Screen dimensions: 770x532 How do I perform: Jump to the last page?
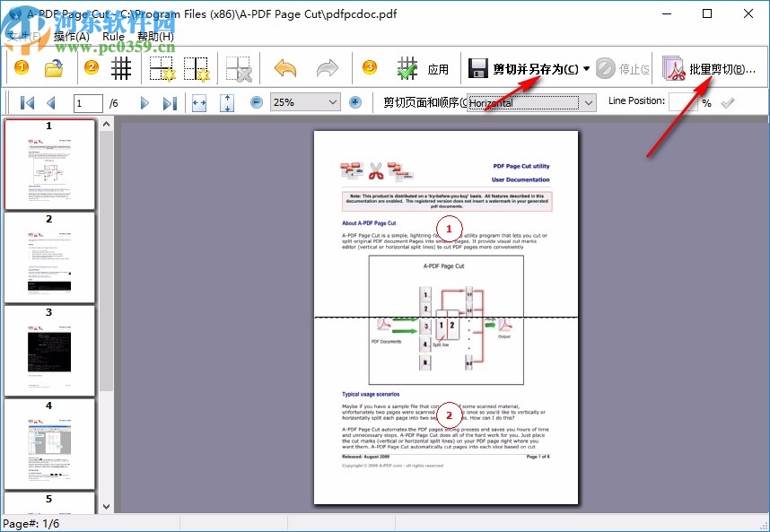pos(170,102)
